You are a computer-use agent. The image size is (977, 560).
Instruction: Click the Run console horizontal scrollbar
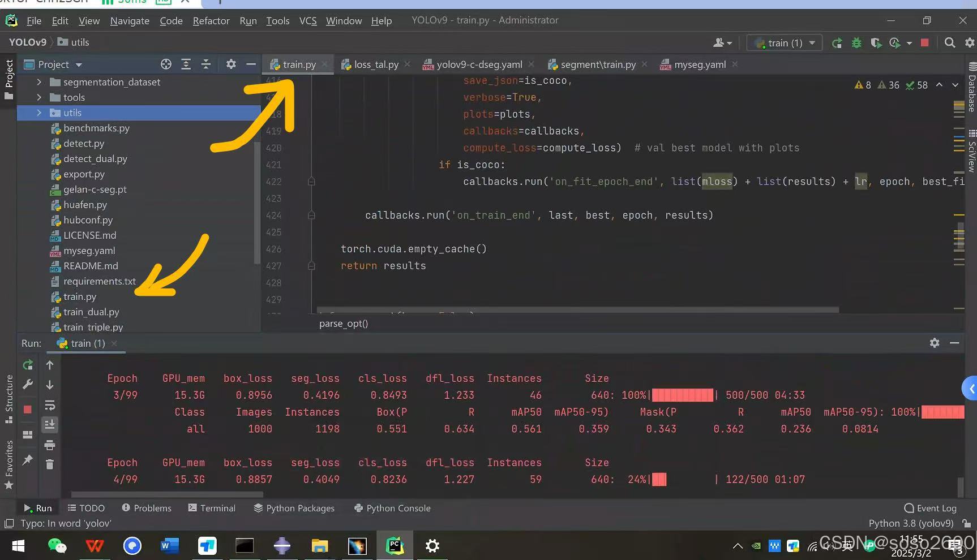pyautogui.click(x=167, y=494)
